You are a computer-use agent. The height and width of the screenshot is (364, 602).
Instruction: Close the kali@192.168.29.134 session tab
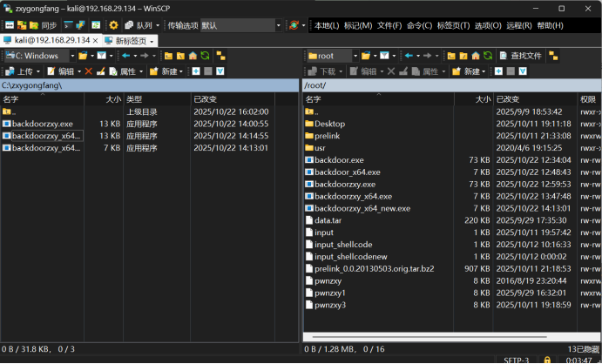[96, 41]
